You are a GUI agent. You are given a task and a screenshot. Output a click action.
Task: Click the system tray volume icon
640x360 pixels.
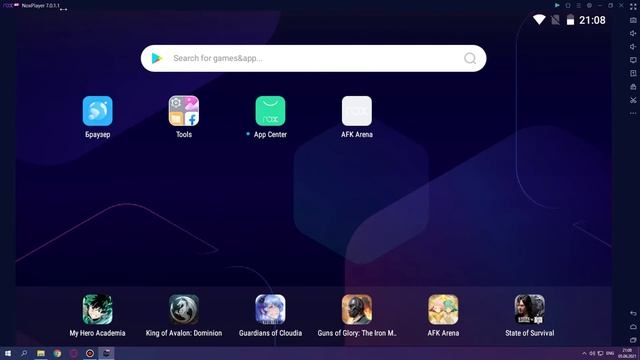click(592, 353)
